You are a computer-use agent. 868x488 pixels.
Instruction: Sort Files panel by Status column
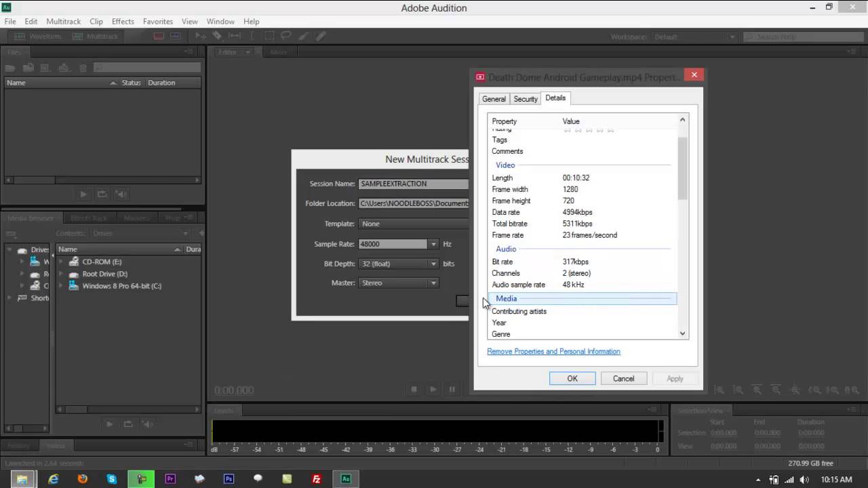[131, 83]
